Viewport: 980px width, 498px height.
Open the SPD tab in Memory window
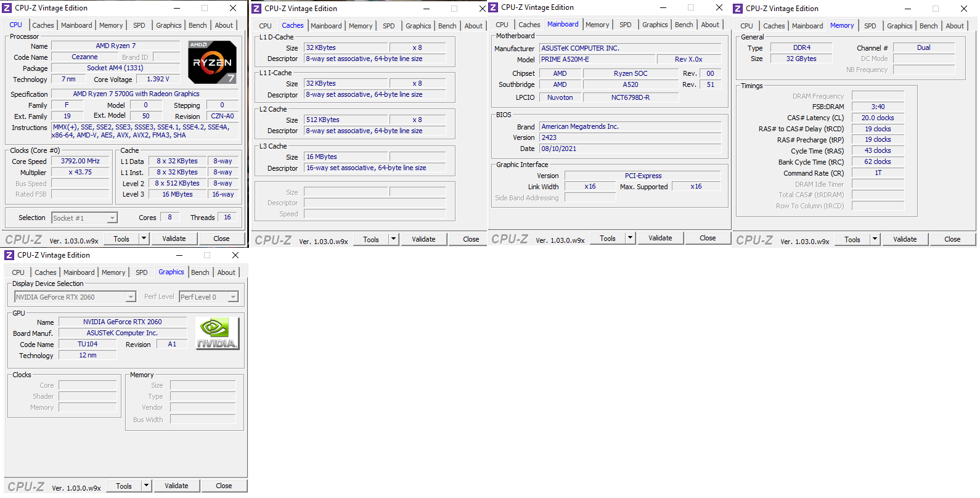pos(870,26)
